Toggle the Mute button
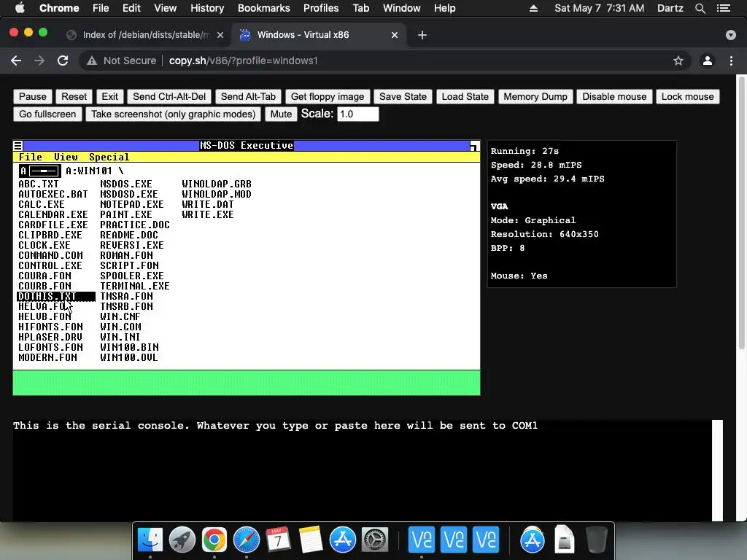This screenshot has height=560, width=747. [281, 114]
